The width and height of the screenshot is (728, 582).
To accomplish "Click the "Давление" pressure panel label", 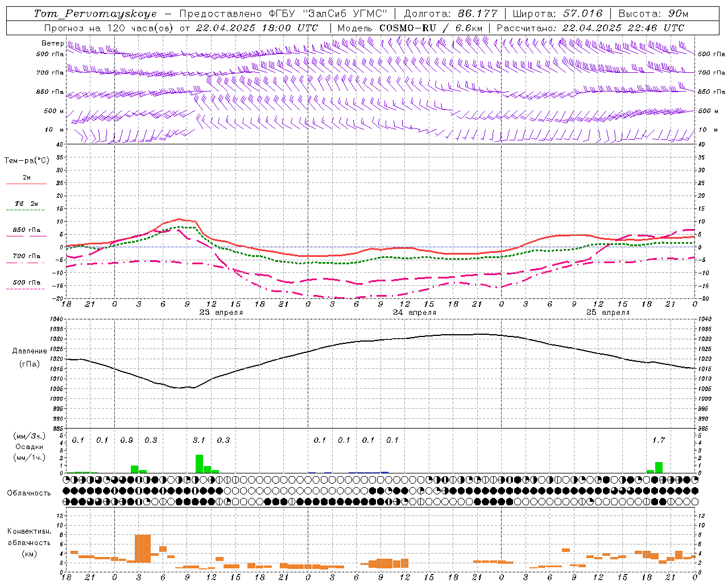I will tap(30, 351).
